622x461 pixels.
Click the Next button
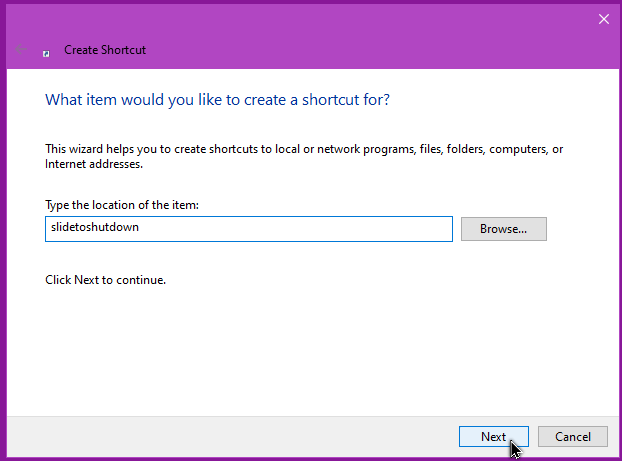(493, 436)
